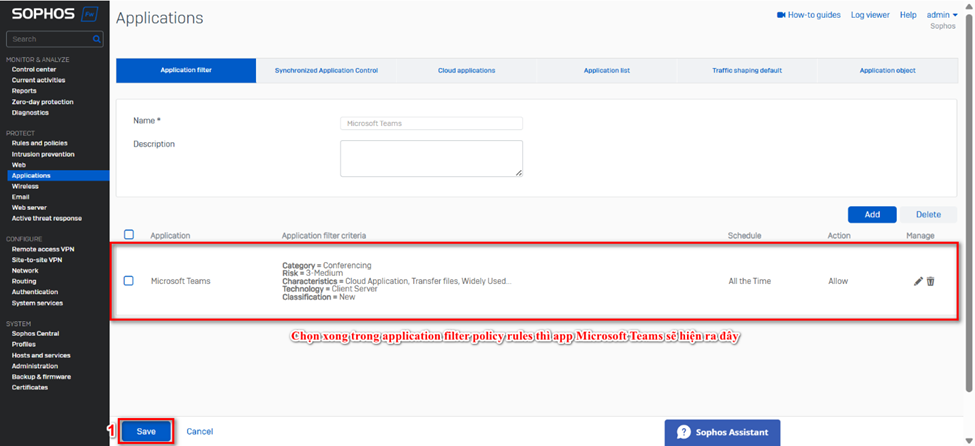The image size is (975, 446).
Task: Click into the Description text area
Action: point(431,158)
